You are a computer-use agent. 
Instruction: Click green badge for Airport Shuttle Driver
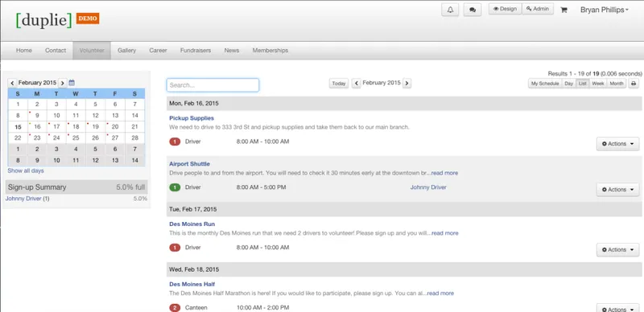tap(175, 187)
